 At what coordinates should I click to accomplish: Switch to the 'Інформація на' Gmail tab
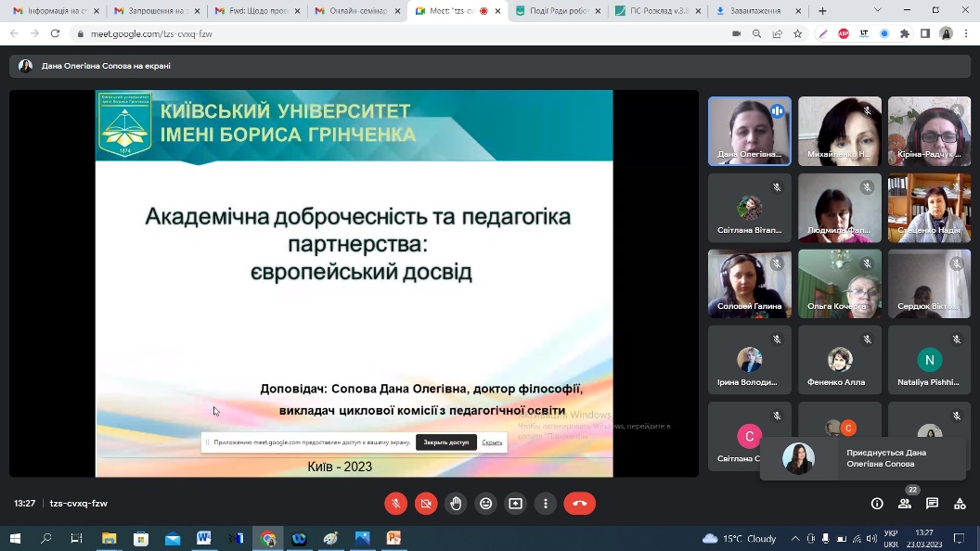(x=55, y=11)
